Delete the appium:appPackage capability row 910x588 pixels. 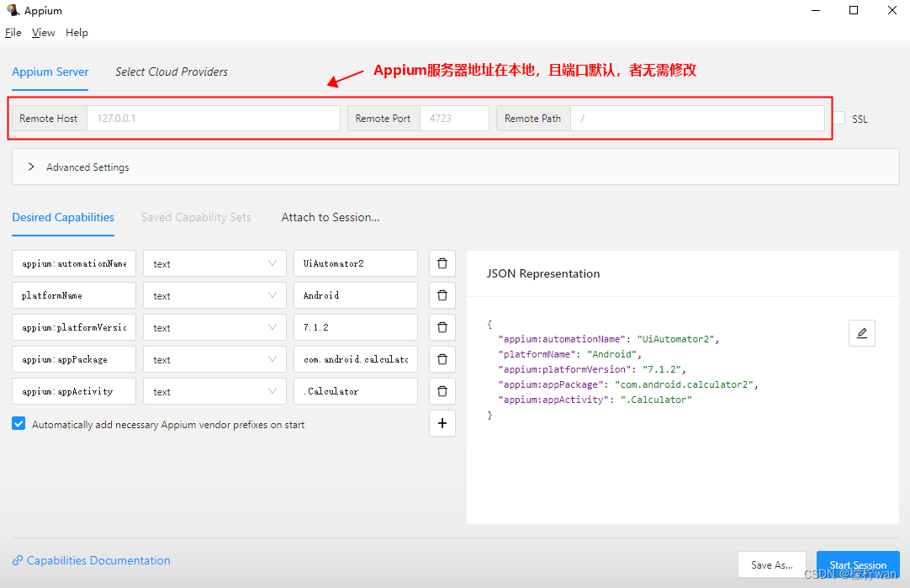point(442,359)
